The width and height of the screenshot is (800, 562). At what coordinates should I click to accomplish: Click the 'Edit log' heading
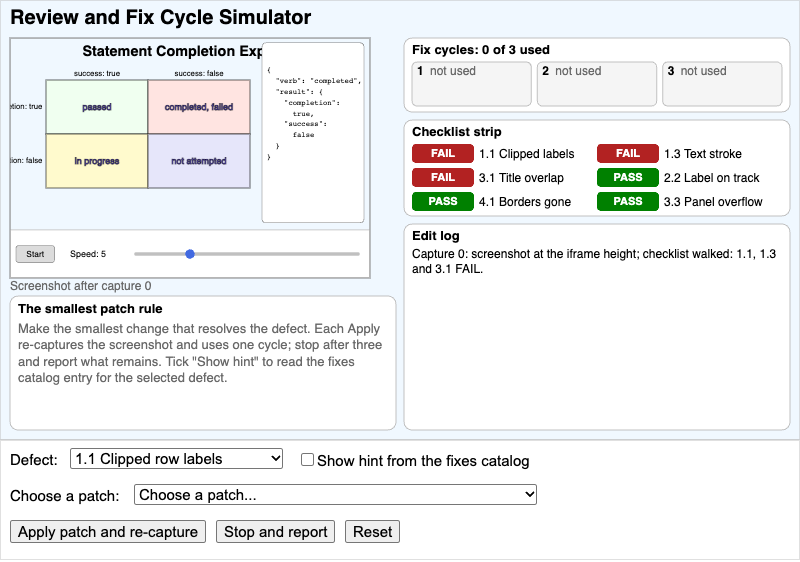[436, 236]
